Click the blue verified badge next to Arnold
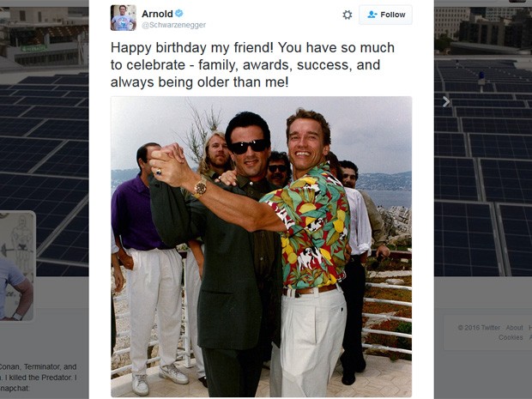This screenshot has width=532, height=399. 179,14
